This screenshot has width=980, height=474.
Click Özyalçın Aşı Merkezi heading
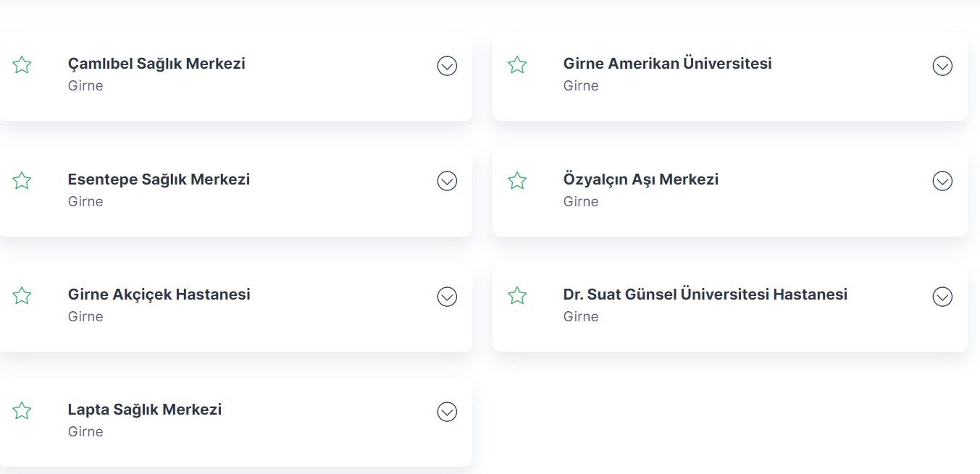click(641, 179)
